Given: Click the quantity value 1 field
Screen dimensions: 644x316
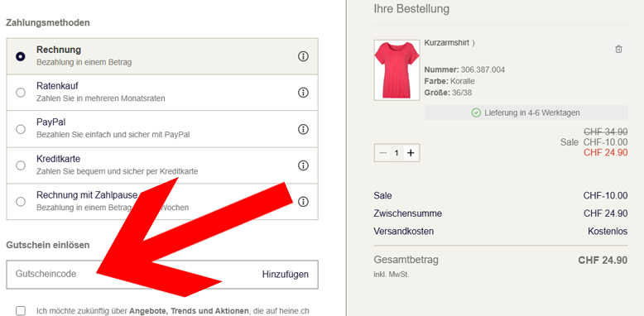Looking at the screenshot, I should 396,153.
